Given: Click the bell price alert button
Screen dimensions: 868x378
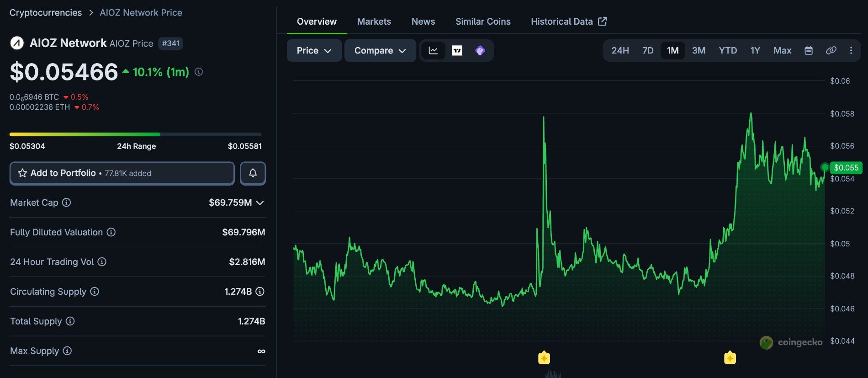Looking at the screenshot, I should [x=253, y=173].
